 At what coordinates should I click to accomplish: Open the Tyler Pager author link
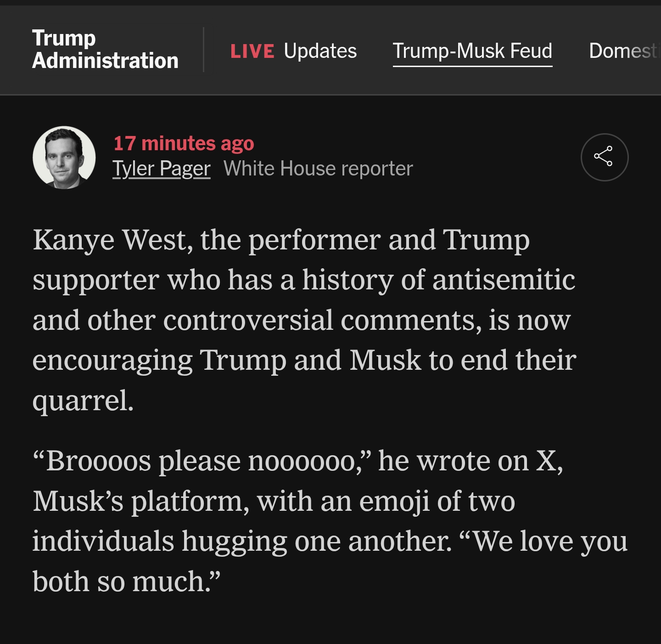pyautogui.click(x=161, y=169)
